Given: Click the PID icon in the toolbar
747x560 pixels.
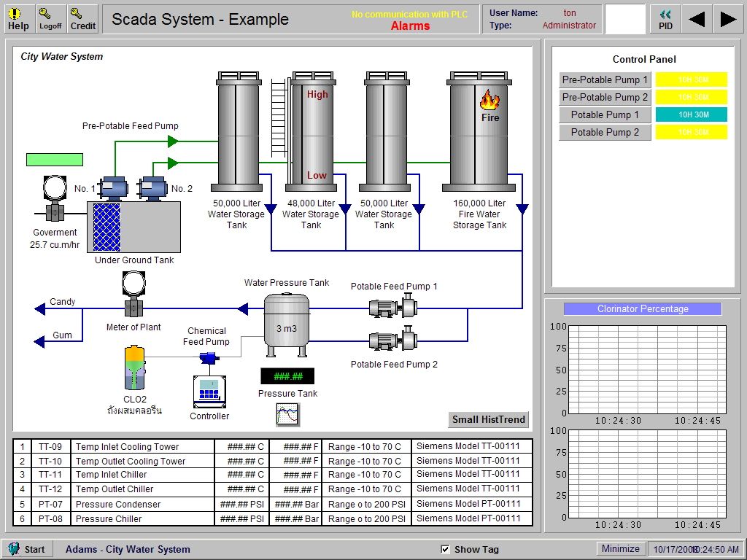Looking at the screenshot, I should pyautogui.click(x=665, y=17).
